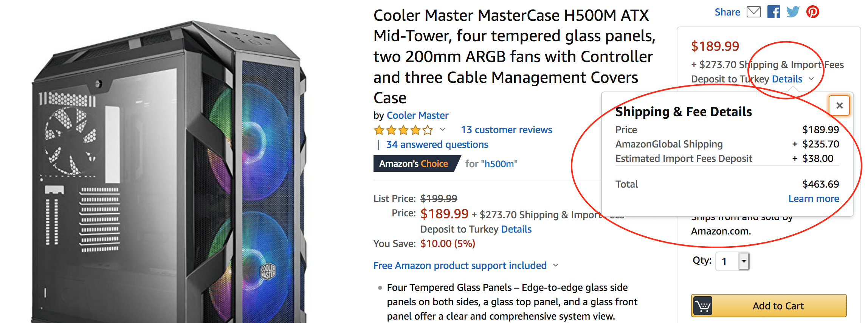
Task: View the 13 customer reviews
Action: [506, 130]
